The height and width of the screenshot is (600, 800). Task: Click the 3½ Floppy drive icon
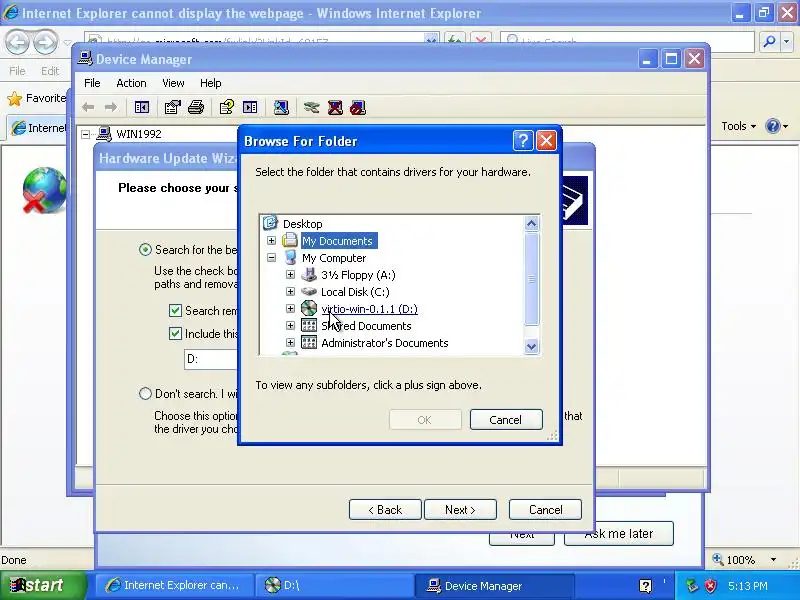[x=309, y=274]
